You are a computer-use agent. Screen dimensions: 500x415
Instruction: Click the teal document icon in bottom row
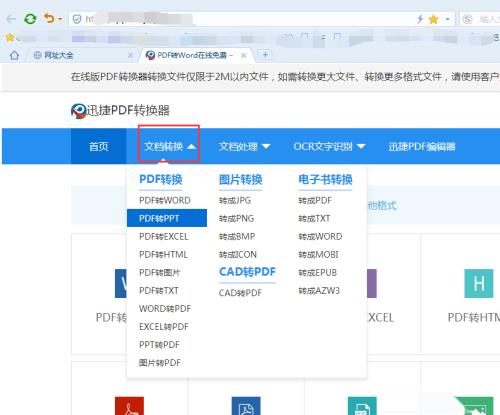pos(362,406)
